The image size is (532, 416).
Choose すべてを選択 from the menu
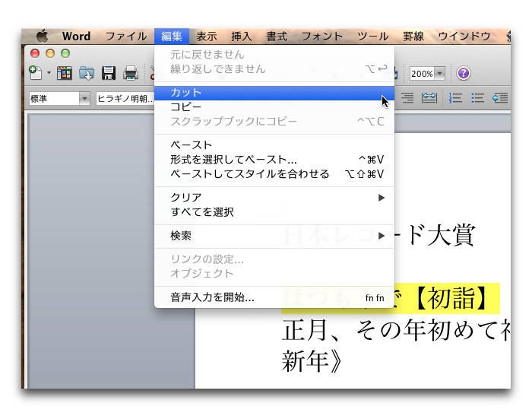tap(274, 212)
